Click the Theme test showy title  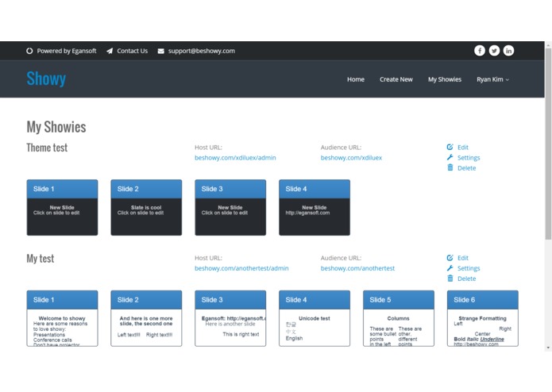[x=47, y=148]
